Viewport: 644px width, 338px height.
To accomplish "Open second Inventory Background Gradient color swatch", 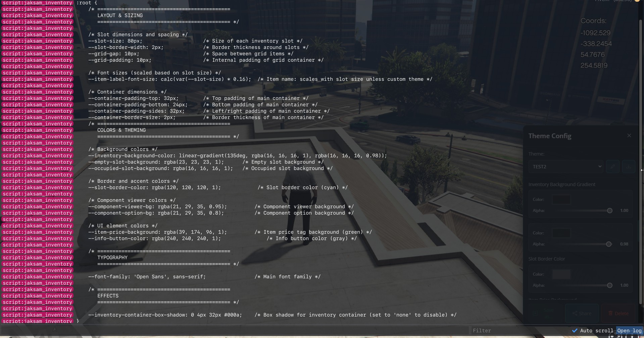I will [561, 233].
